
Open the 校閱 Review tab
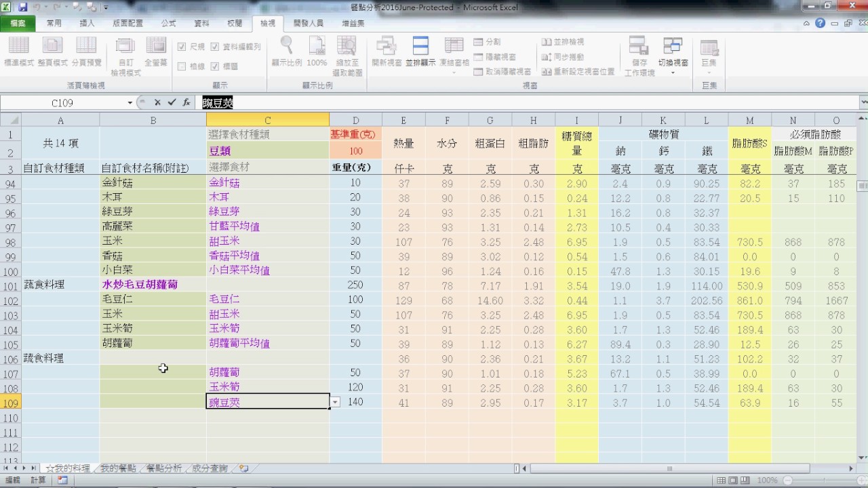tap(235, 23)
